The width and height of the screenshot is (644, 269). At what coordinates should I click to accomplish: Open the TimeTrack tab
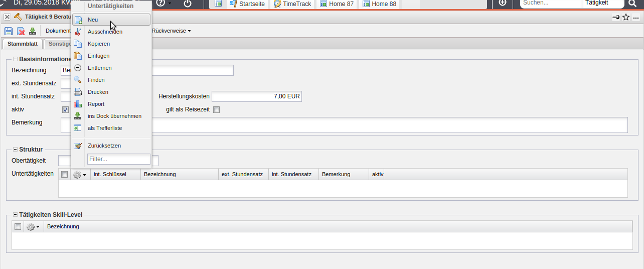click(293, 4)
